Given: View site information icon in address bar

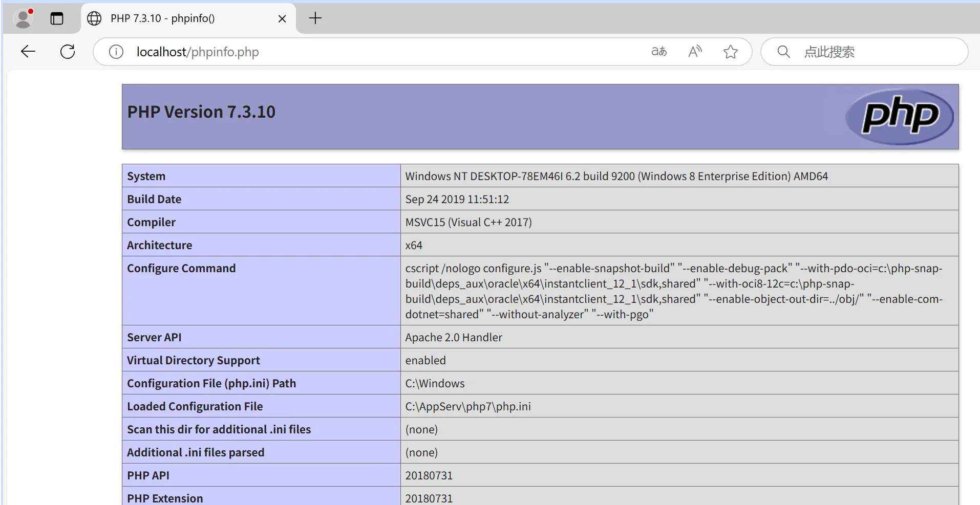Looking at the screenshot, I should [x=116, y=52].
